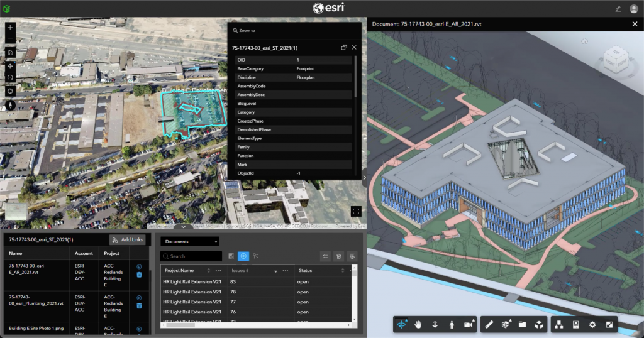
Task: Open the Model browser tree
Action: click(559, 324)
